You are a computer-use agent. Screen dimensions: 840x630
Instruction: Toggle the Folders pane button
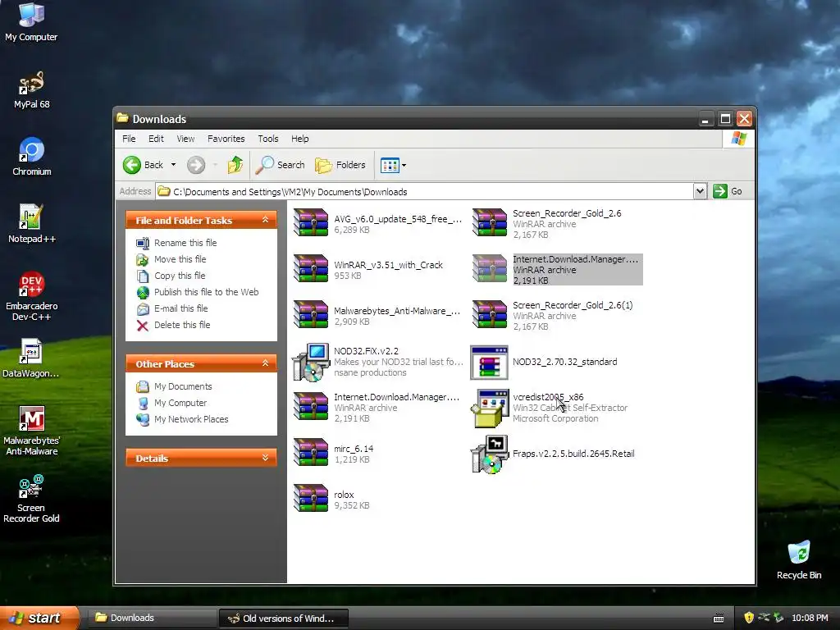340,165
